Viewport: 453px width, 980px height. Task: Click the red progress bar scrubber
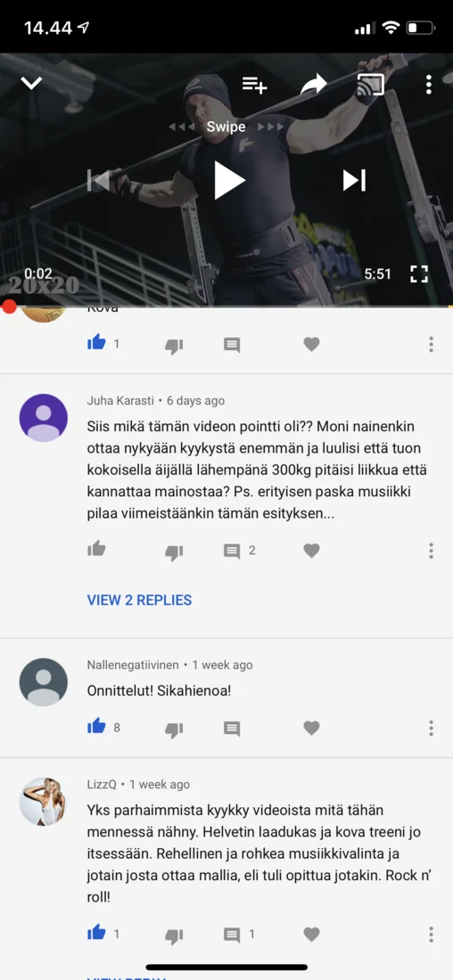point(9,306)
